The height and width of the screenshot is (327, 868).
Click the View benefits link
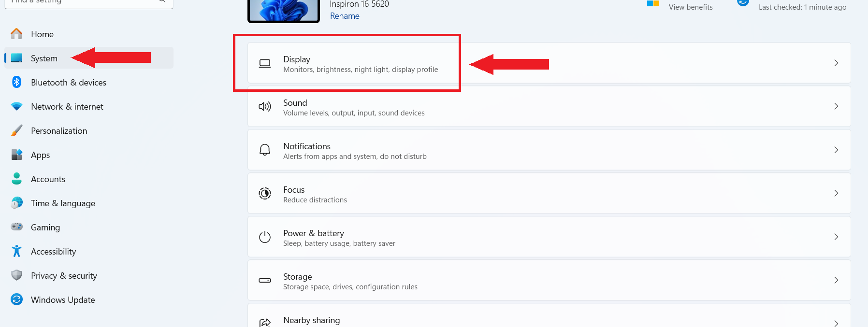[690, 7]
